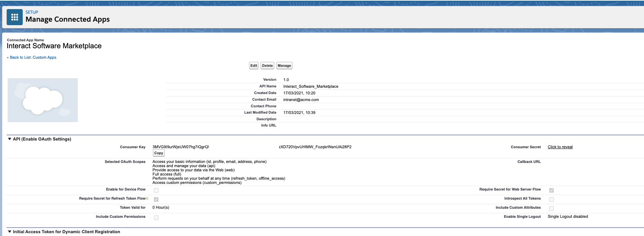644x236 pixels.
Task: Click the Setup app launcher grid icon
Action: click(15, 17)
